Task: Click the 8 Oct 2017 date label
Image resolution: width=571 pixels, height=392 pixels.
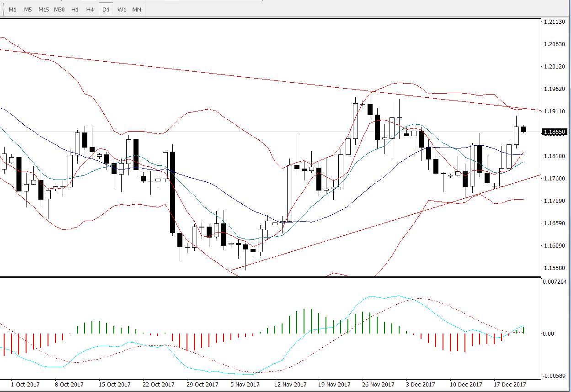Action: pos(69,385)
